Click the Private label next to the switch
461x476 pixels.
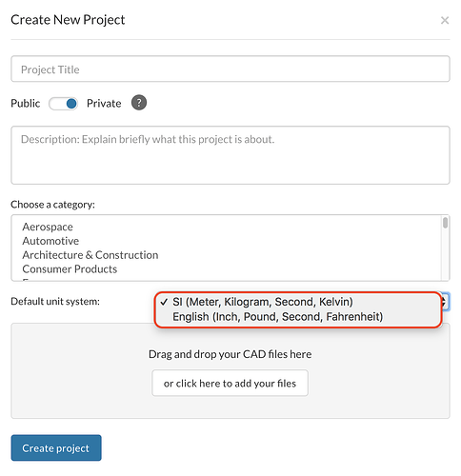(104, 104)
